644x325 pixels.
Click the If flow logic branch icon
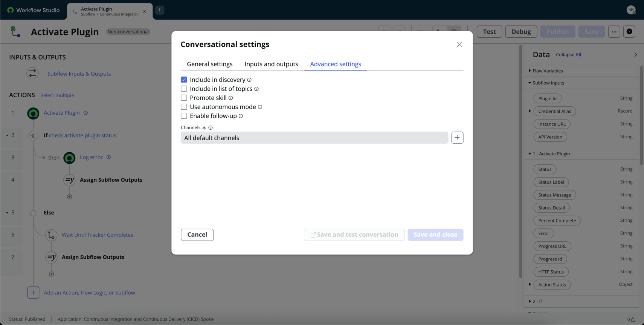[33, 136]
